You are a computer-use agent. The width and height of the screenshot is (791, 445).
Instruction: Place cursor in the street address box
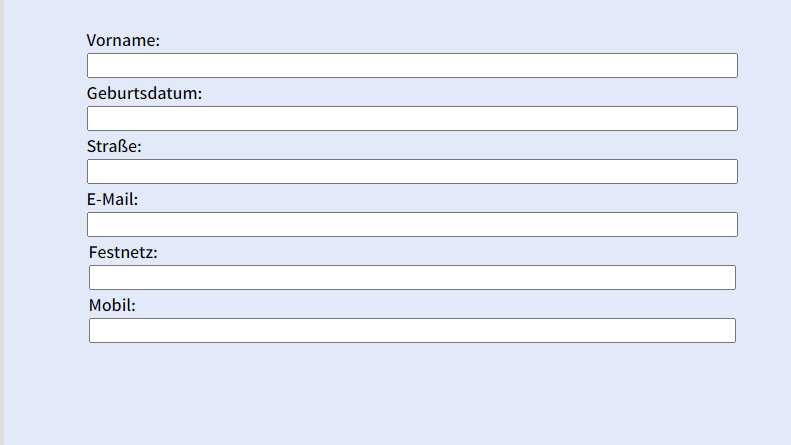tap(412, 172)
